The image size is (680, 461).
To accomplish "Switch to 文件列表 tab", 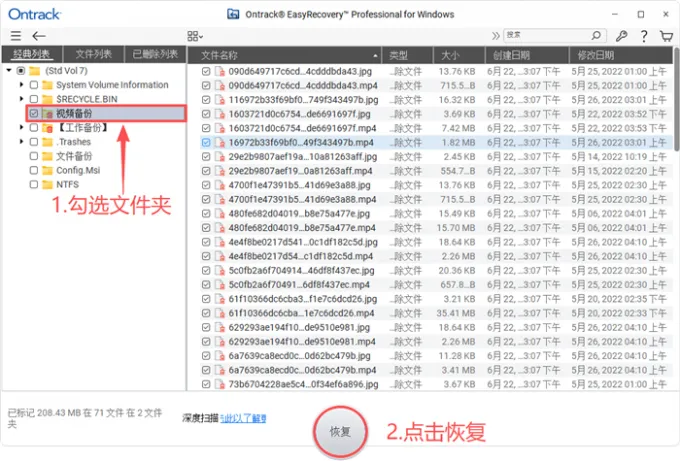I will 94,54.
